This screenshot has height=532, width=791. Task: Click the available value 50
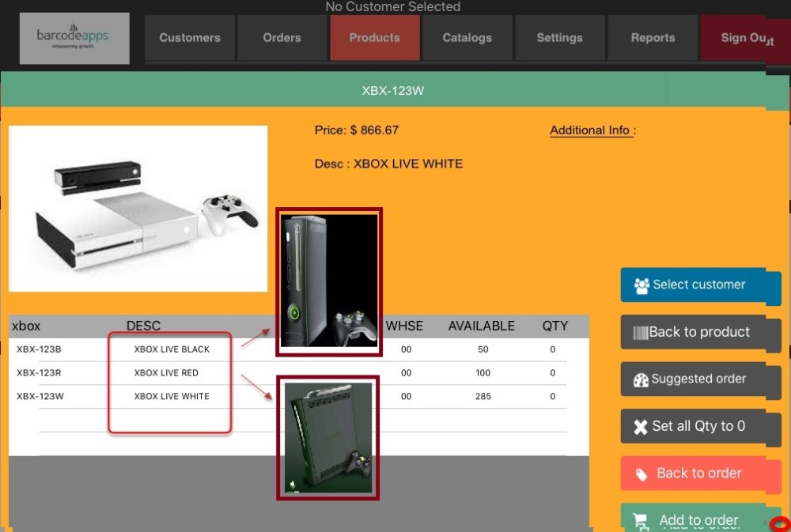point(483,349)
